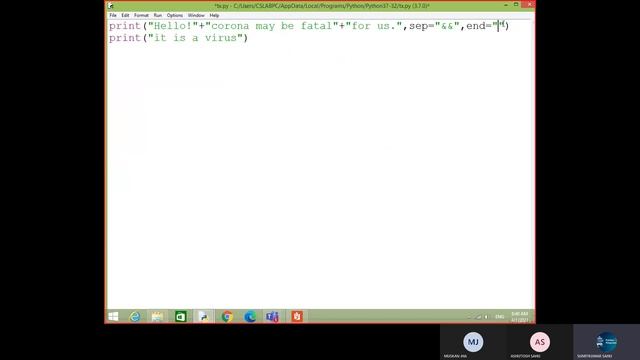Open File Explorer from taskbar

(x=157, y=316)
